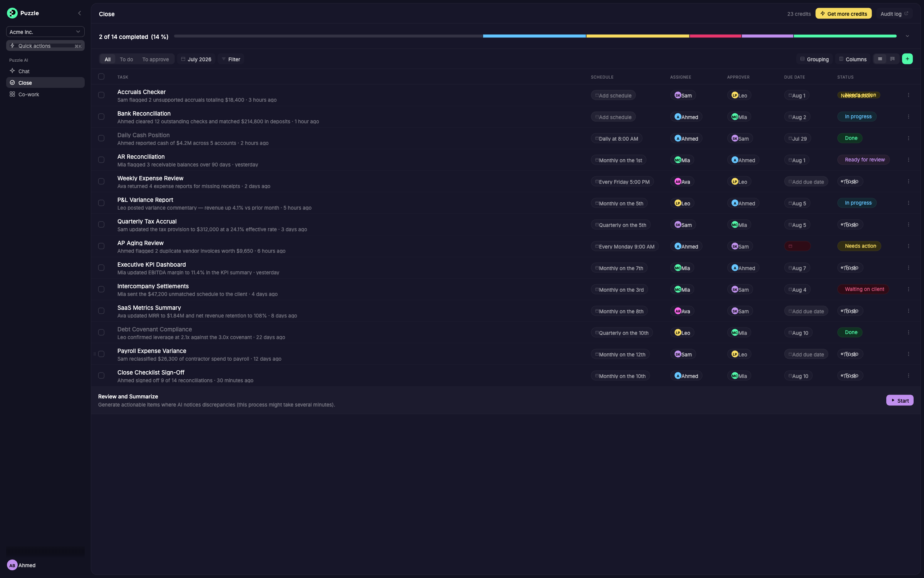Click Sam assignee avatar on Accruals Checker
This screenshot has width=924, height=578.
tap(678, 95)
